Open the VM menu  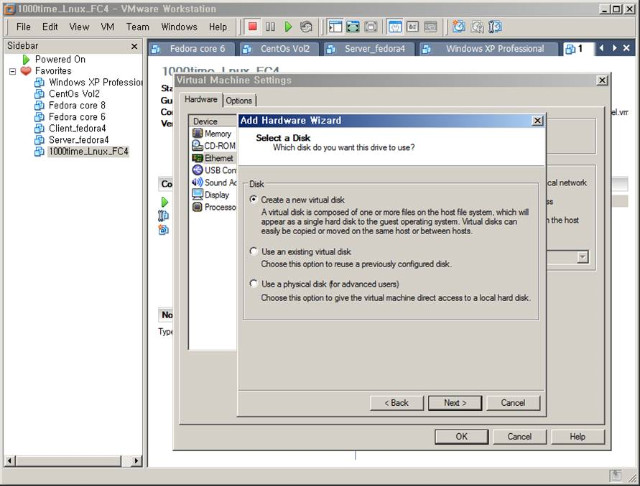click(107, 27)
